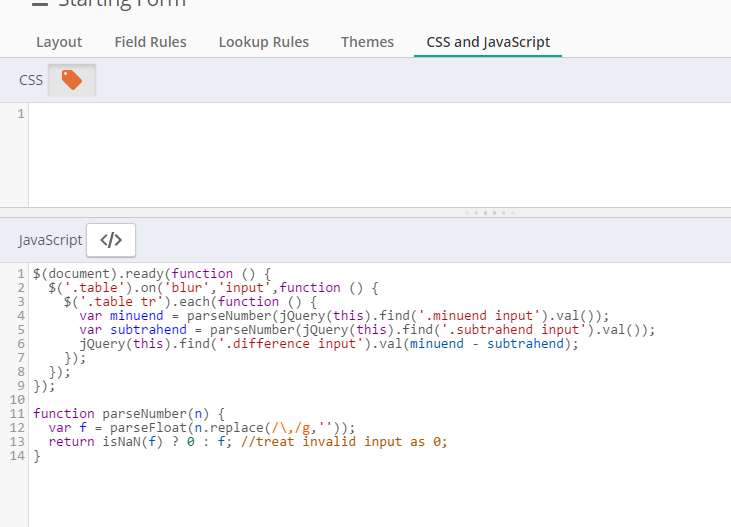Go to the Lookup Rules tab
Image resolution: width=731 pixels, height=527 pixels.
[x=263, y=42]
